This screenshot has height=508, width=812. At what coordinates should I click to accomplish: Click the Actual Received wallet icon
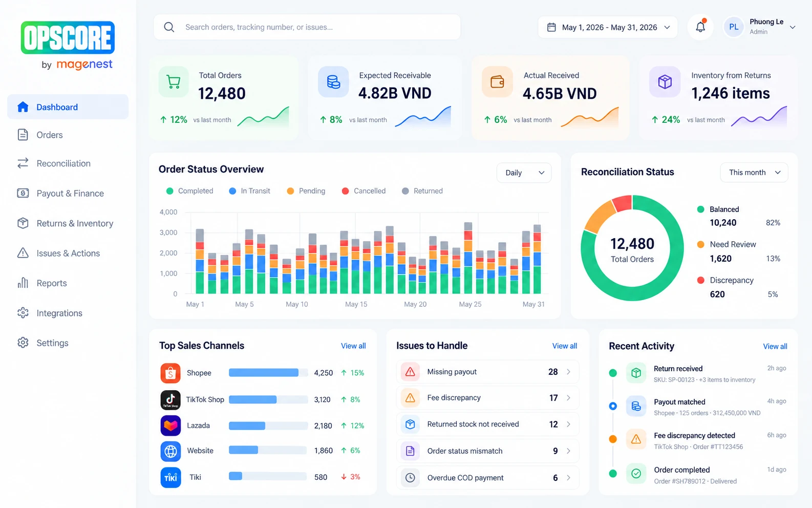pyautogui.click(x=497, y=82)
